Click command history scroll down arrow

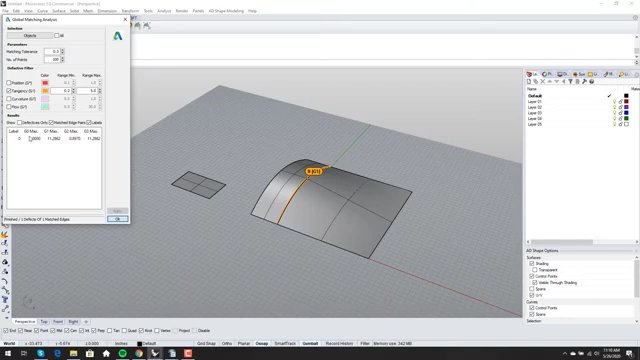pyautogui.click(x=636, y=57)
